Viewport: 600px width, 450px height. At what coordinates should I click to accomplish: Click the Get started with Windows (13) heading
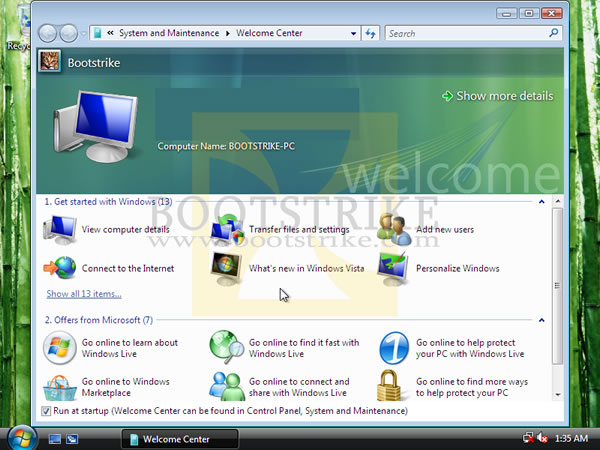[108, 202]
